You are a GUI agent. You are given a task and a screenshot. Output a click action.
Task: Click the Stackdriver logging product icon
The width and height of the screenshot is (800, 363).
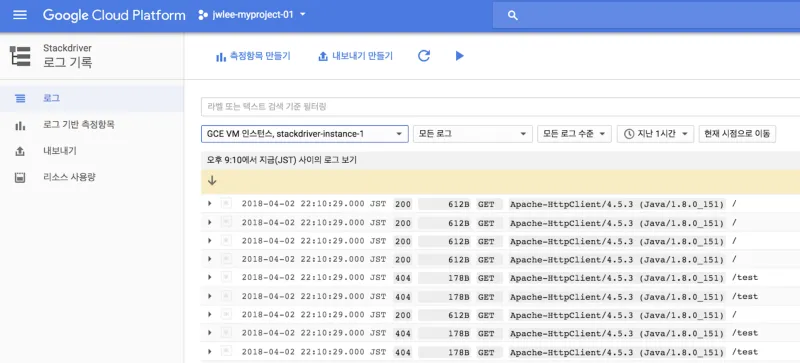pyautogui.click(x=20, y=56)
